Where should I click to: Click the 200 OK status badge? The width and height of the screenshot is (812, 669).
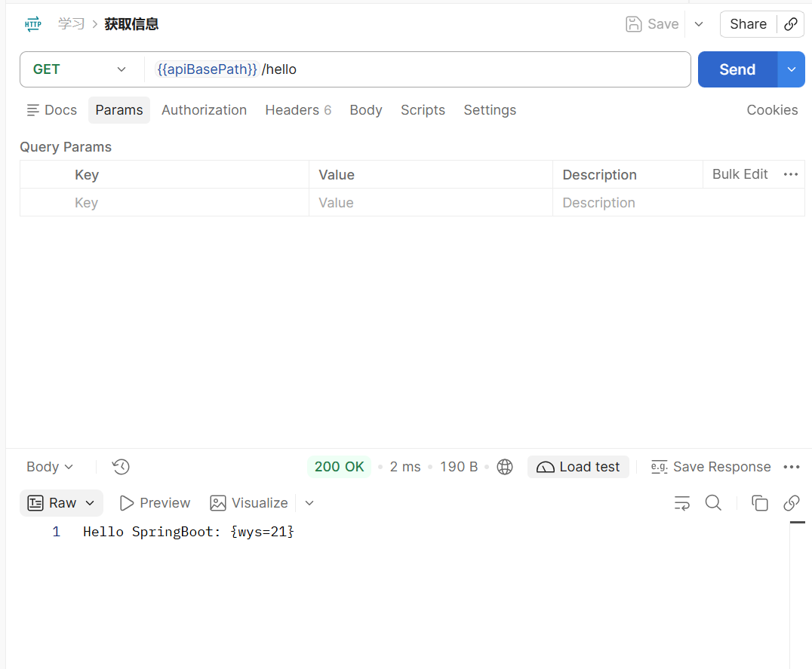click(x=339, y=467)
